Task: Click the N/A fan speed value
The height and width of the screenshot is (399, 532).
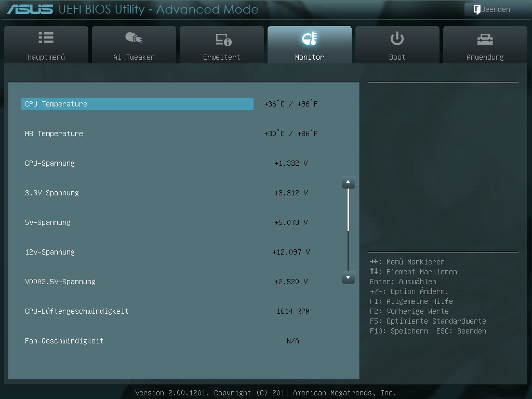Action: (293, 341)
